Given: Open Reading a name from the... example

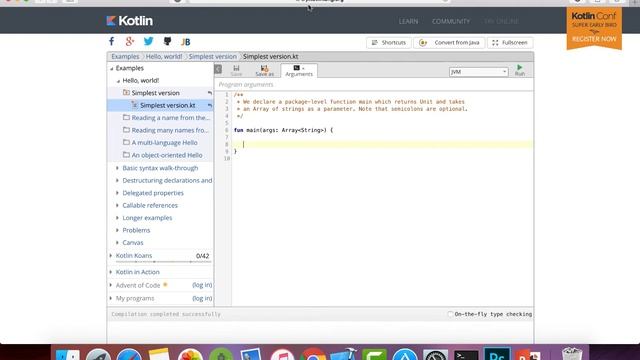Looking at the screenshot, I should (170, 118).
